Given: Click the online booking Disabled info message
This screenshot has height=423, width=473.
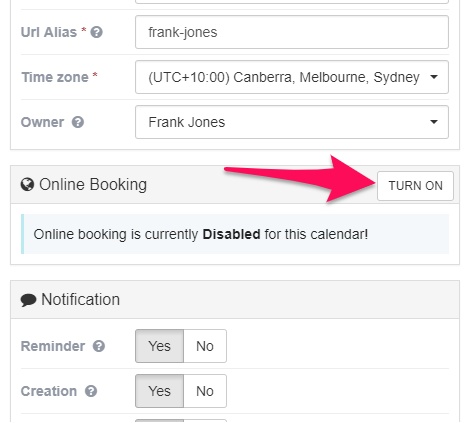Looking at the screenshot, I should [x=235, y=234].
